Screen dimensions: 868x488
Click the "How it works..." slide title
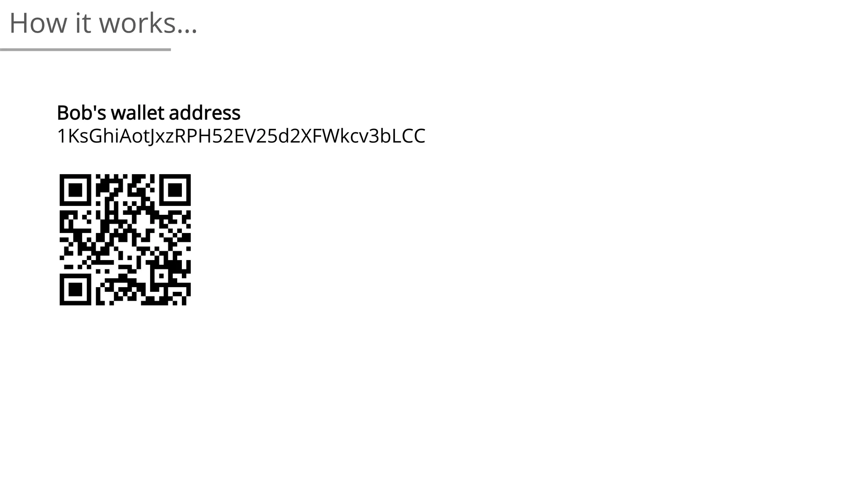(x=103, y=23)
